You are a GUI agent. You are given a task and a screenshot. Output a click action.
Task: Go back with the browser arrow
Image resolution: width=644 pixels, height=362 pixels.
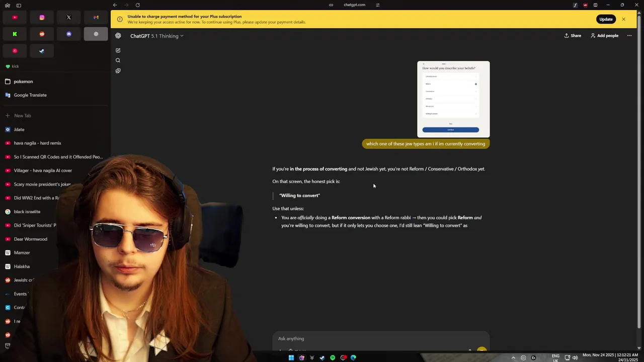(x=115, y=5)
